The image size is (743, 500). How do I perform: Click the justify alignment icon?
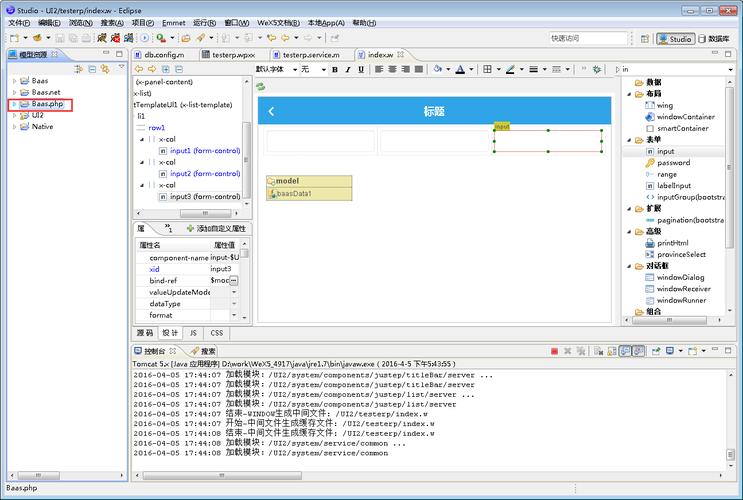point(419,69)
